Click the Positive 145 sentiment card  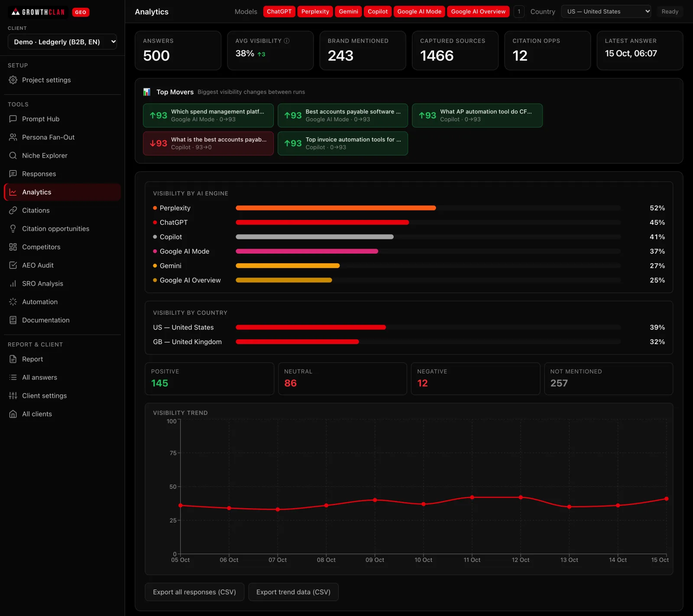[209, 379]
